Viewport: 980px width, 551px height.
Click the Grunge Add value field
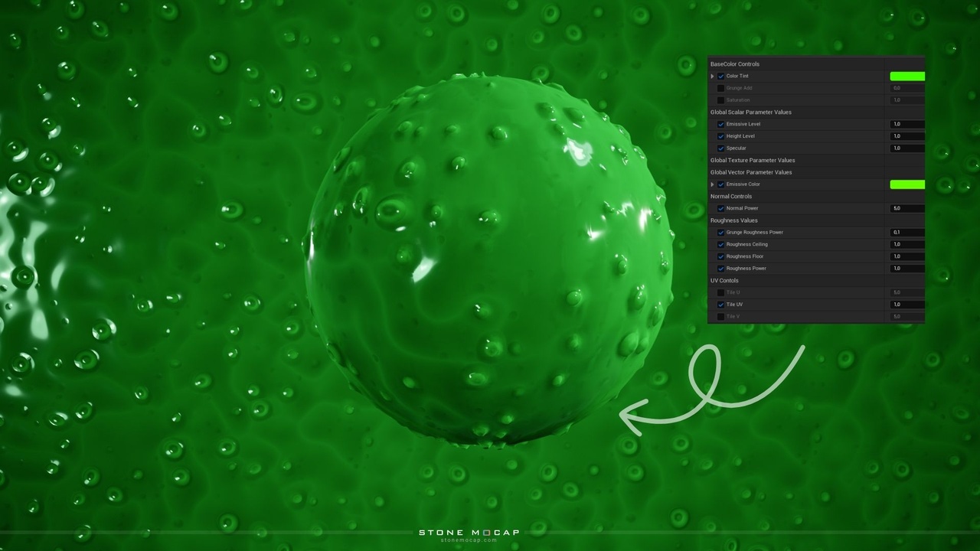(907, 88)
